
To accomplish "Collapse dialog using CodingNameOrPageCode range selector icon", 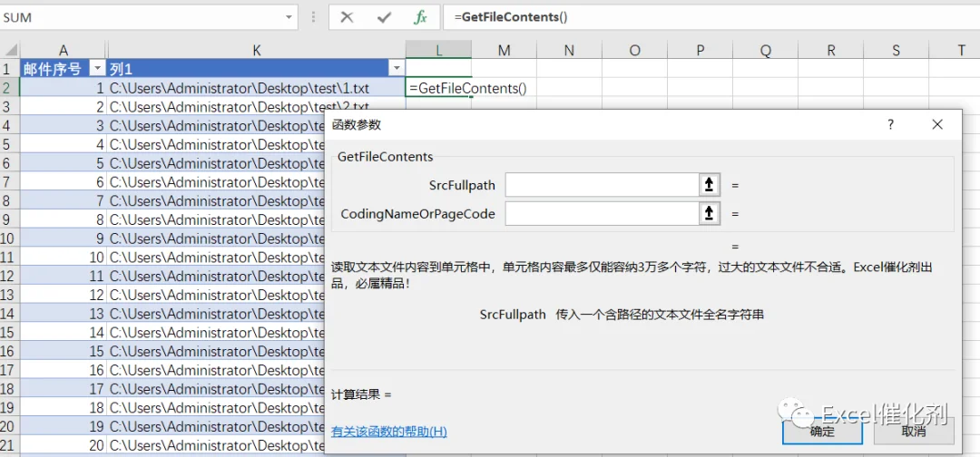I will coord(710,213).
